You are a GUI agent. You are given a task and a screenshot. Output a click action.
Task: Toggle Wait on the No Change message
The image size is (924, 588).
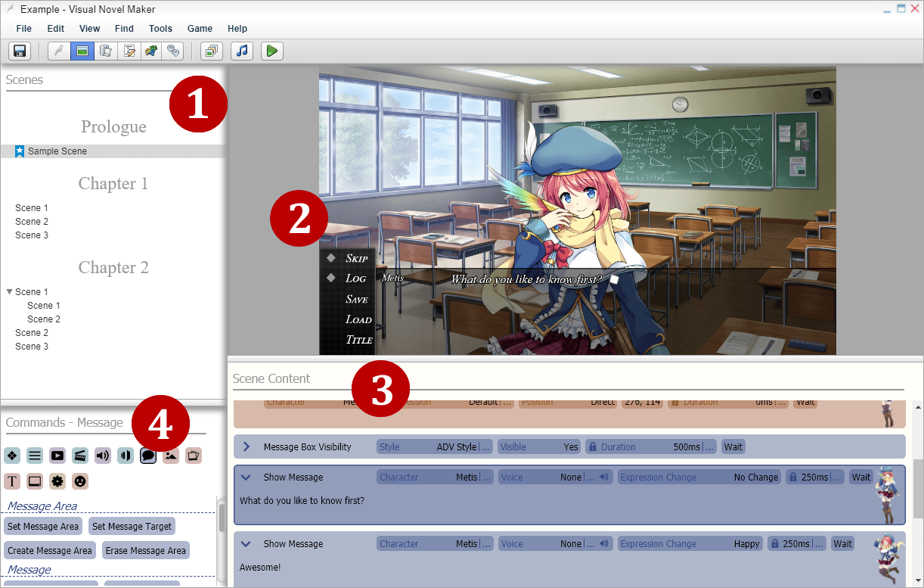pyautogui.click(x=860, y=478)
